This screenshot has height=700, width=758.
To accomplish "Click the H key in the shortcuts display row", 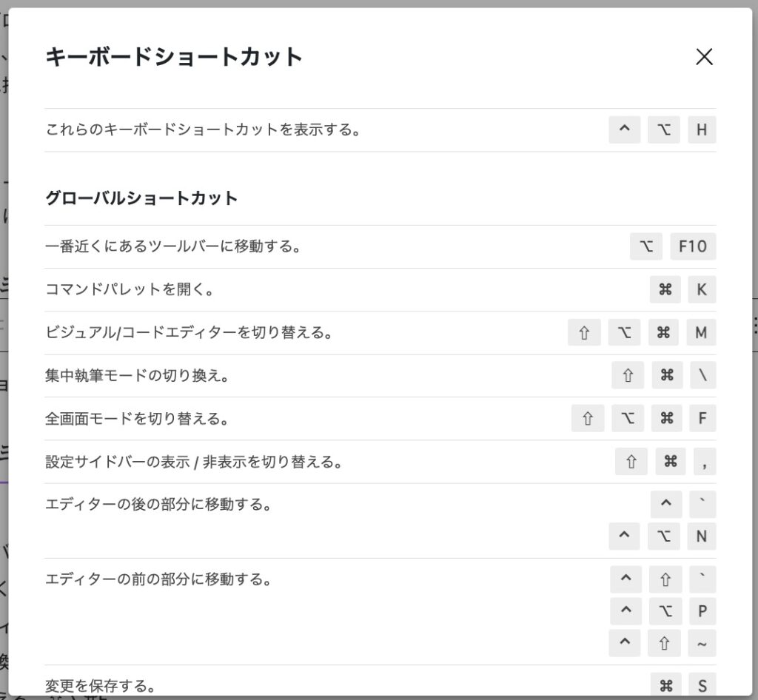I will coord(702,130).
